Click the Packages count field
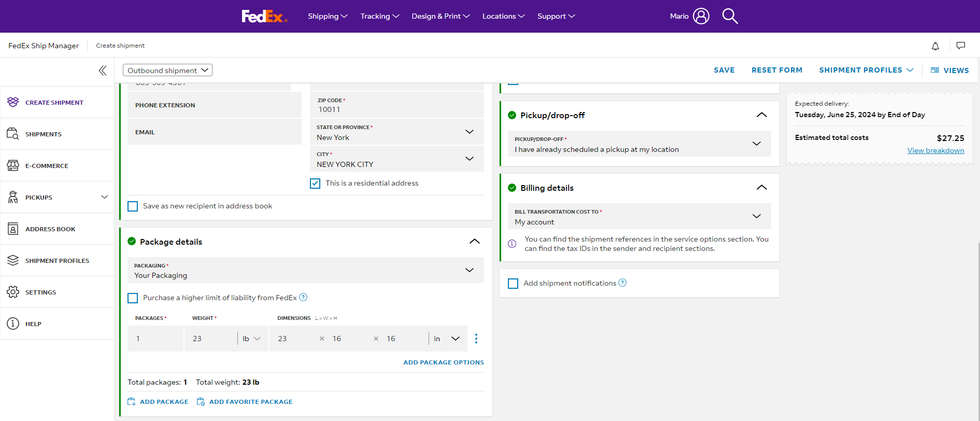Screen dimensions: 980x421 (x=155, y=339)
